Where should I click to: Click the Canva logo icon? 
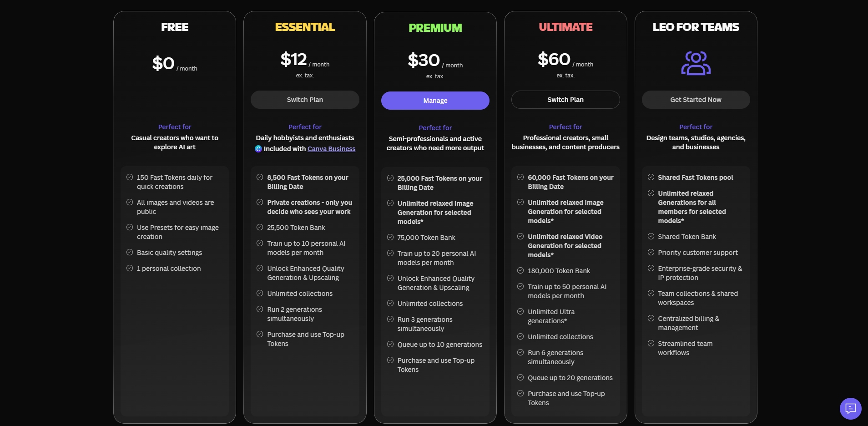tap(258, 149)
